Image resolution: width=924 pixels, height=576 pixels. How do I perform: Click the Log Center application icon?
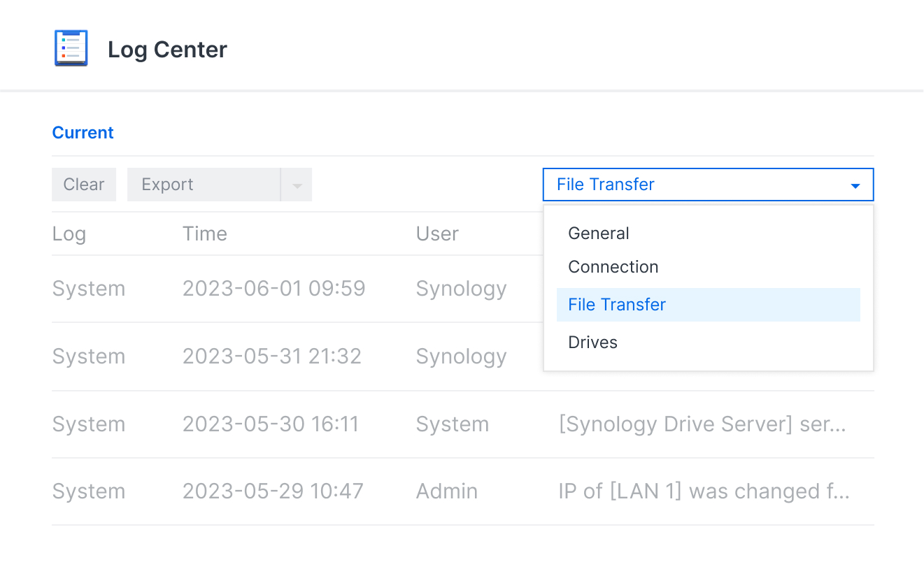click(x=71, y=48)
